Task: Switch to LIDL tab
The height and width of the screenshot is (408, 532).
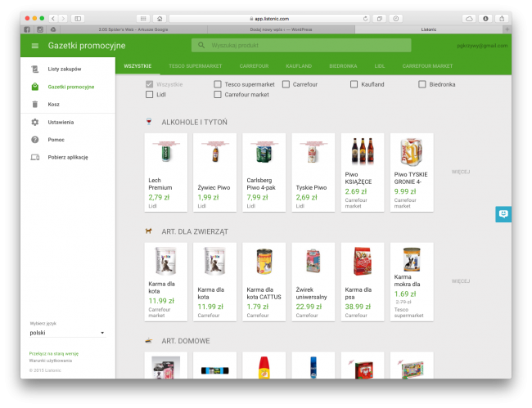Action: point(380,66)
